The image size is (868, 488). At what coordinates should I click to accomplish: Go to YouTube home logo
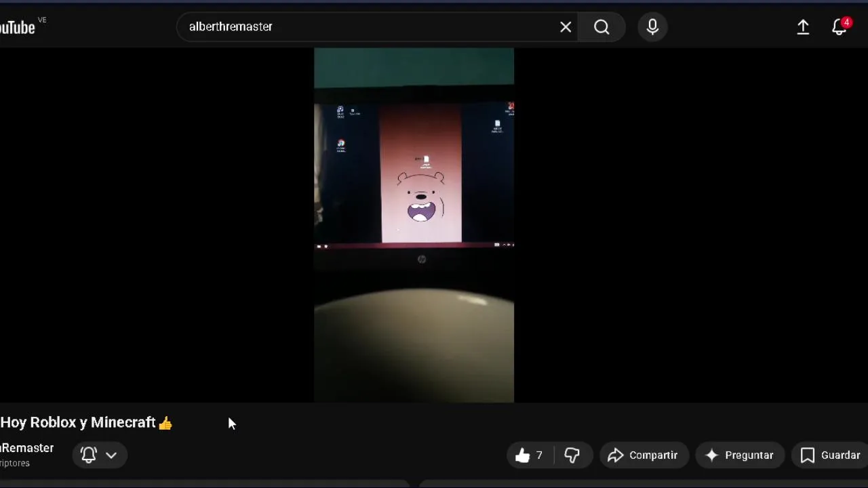tap(17, 27)
